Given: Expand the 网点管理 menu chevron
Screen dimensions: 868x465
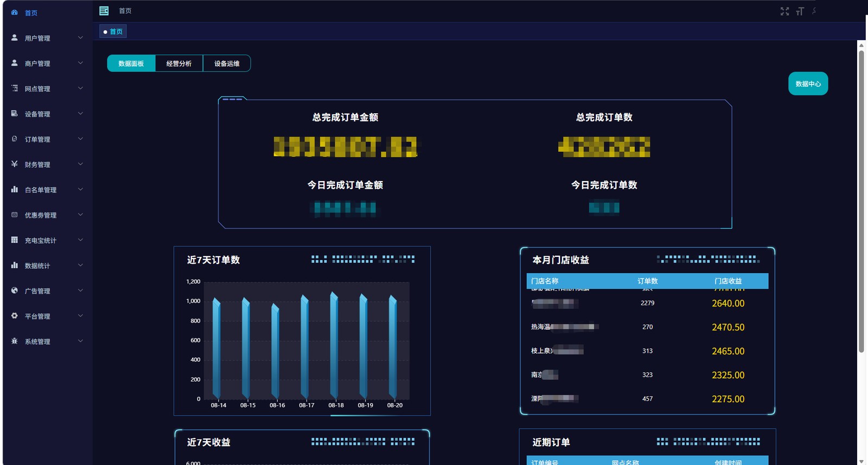Looking at the screenshot, I should coord(80,88).
